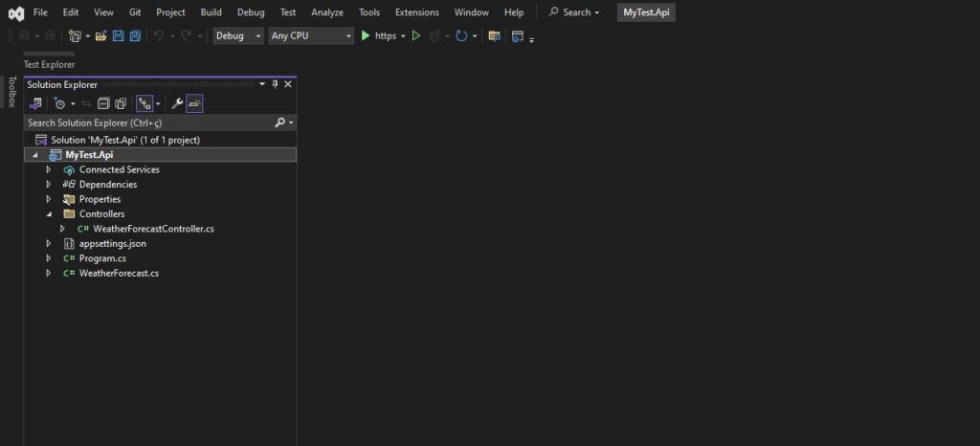
Task: Click the Pending Changes Filter clock icon
Action: click(60, 103)
